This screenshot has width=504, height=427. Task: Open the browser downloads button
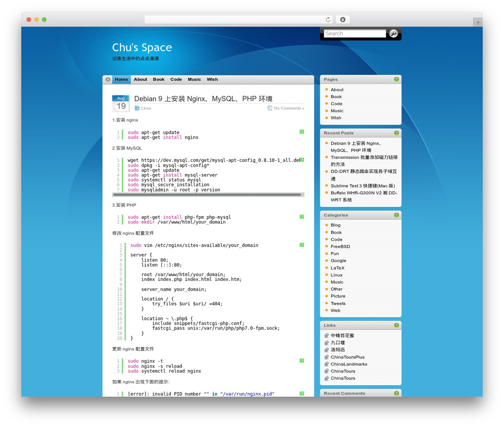click(x=343, y=20)
